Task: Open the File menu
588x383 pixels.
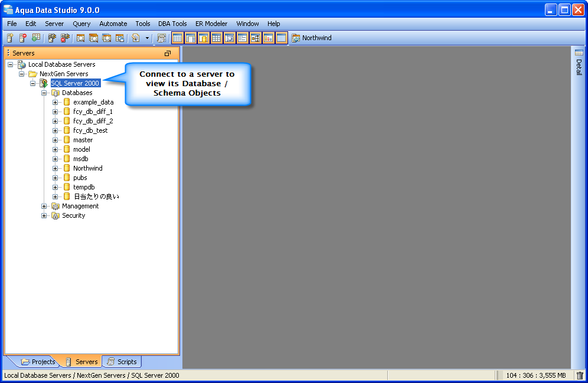Action: tap(12, 24)
